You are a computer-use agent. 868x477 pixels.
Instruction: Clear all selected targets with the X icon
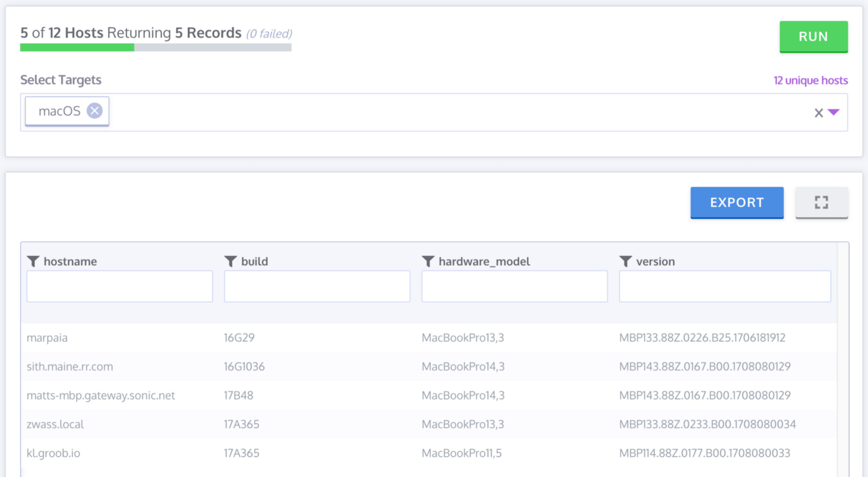[818, 112]
